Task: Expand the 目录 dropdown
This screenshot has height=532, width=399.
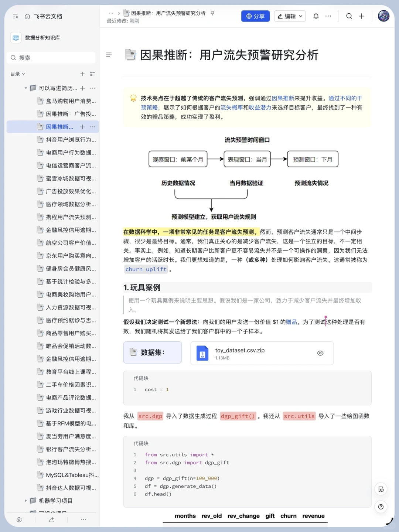Action: pos(18,74)
